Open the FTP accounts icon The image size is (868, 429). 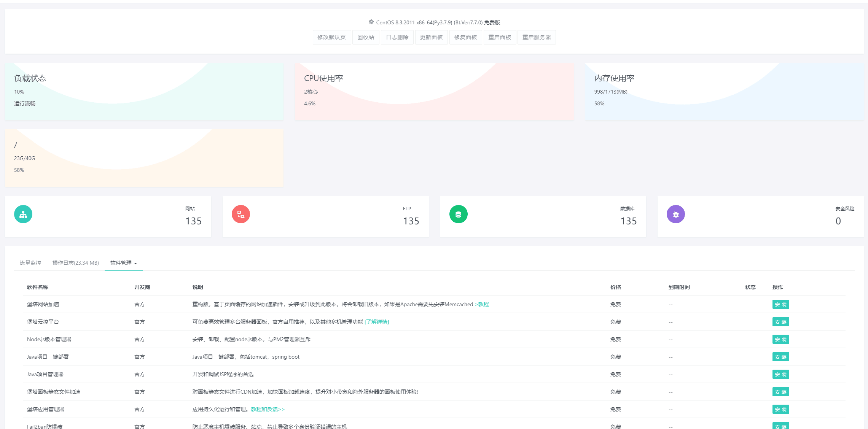240,214
